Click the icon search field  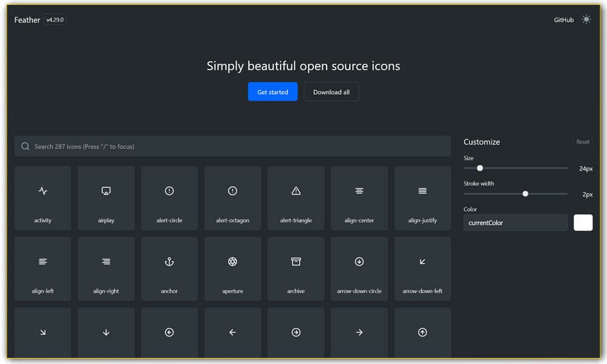tap(232, 146)
